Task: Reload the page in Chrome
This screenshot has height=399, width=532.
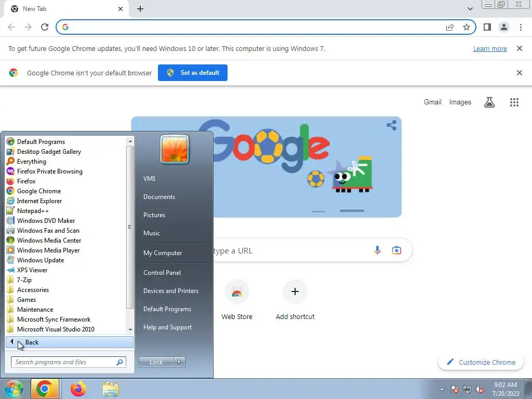Action: pyautogui.click(x=45, y=27)
